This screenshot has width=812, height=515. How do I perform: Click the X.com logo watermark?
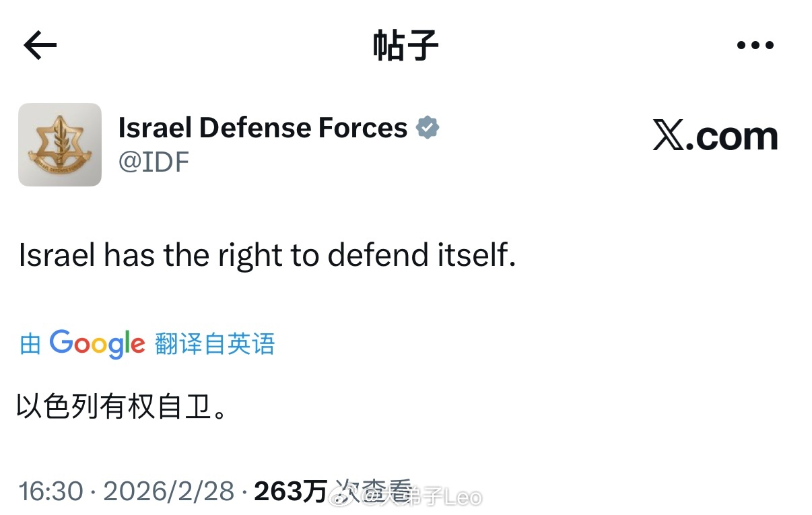[715, 135]
